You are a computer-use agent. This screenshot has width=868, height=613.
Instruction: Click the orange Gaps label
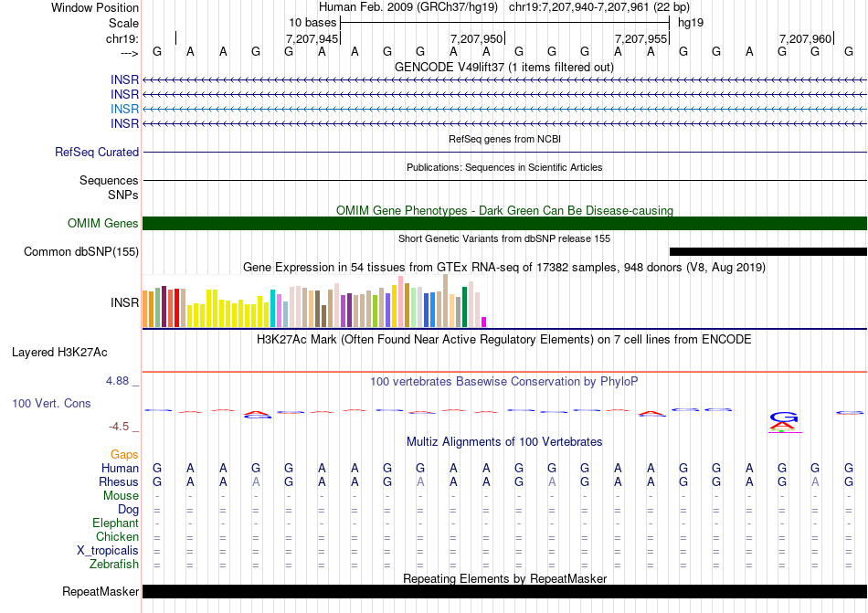coord(124,454)
